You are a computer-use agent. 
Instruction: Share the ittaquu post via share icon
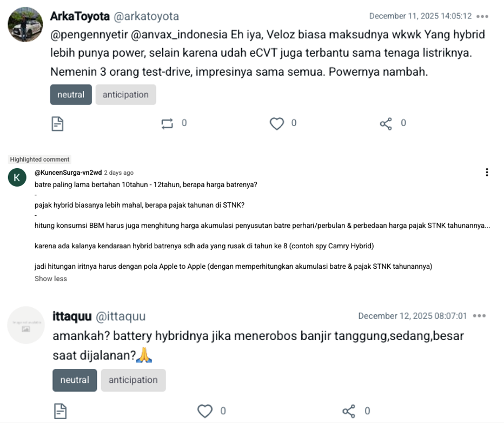tap(349, 411)
